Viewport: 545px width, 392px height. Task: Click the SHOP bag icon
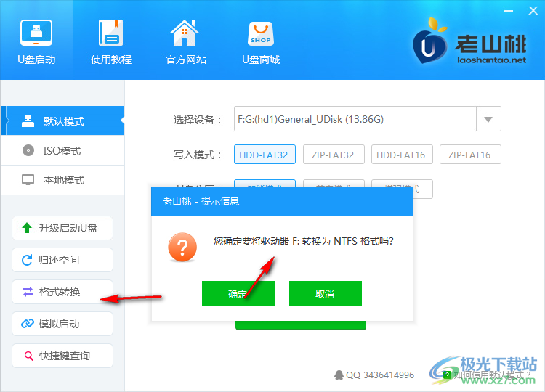[261, 33]
